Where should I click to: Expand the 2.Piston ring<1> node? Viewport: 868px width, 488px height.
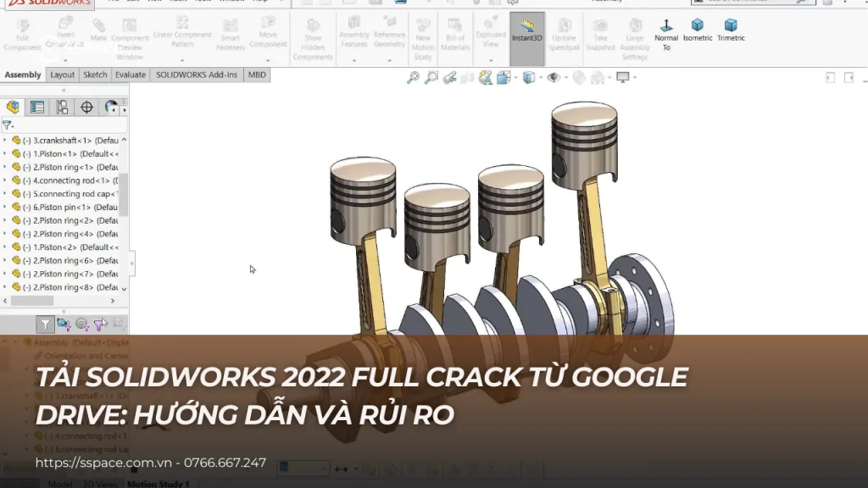click(x=5, y=167)
